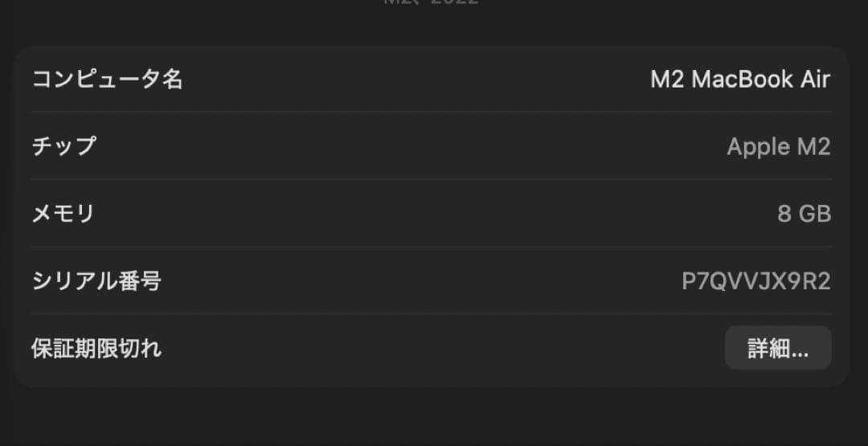The image size is (868, 446).
Task: Click the word Apple in chip value
Action: coord(758,146)
